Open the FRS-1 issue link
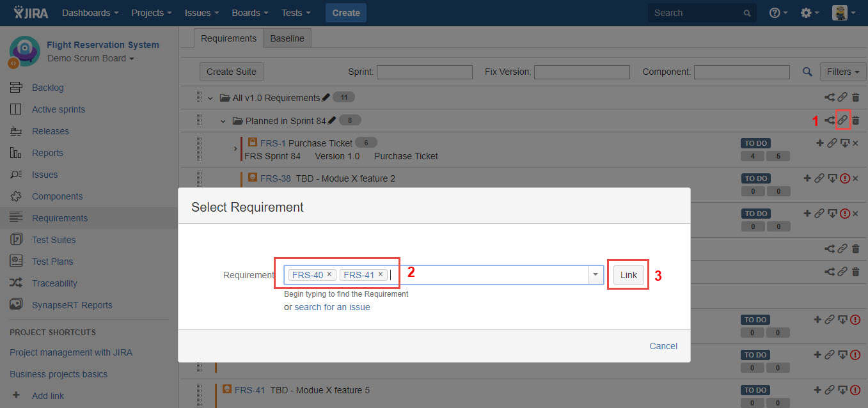The height and width of the screenshot is (408, 868). pos(273,143)
